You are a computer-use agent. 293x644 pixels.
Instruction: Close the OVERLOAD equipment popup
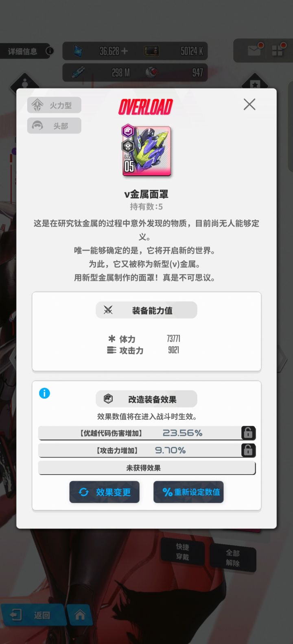[x=249, y=104]
